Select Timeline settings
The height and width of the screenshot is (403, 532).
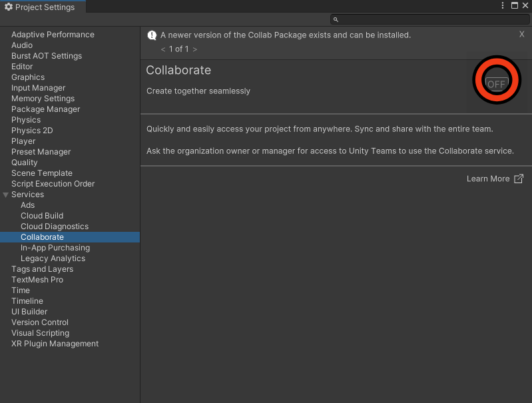pyautogui.click(x=27, y=301)
